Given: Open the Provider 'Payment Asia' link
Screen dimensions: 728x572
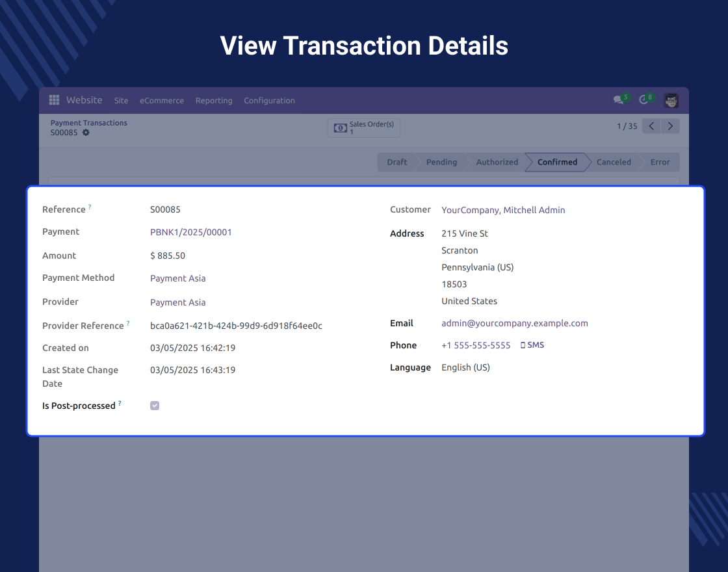Looking at the screenshot, I should [x=178, y=303].
